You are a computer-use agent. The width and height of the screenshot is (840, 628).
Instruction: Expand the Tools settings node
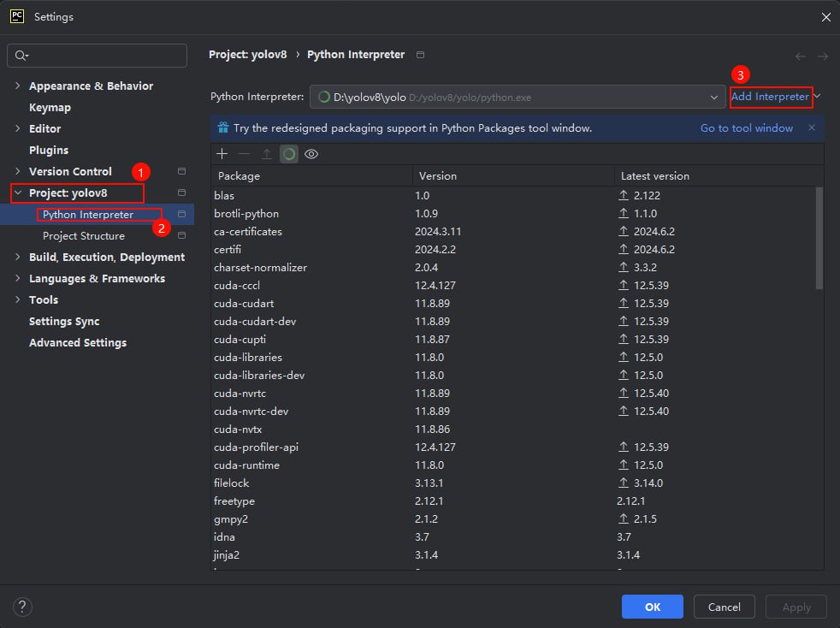click(x=18, y=299)
